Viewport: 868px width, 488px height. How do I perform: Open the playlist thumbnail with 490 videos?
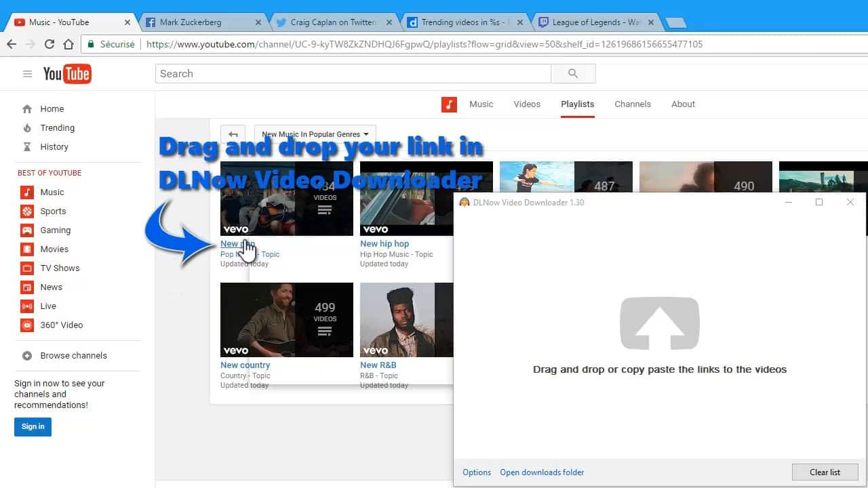pos(705,177)
